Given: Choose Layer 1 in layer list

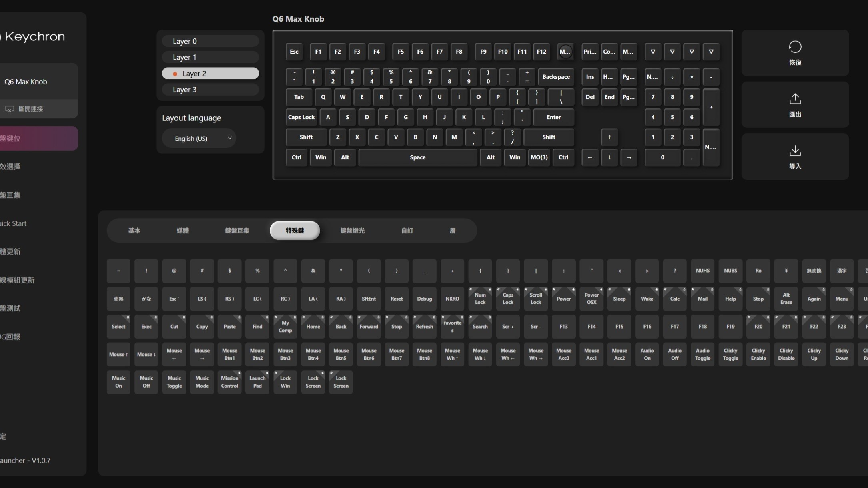Looking at the screenshot, I should pos(210,57).
